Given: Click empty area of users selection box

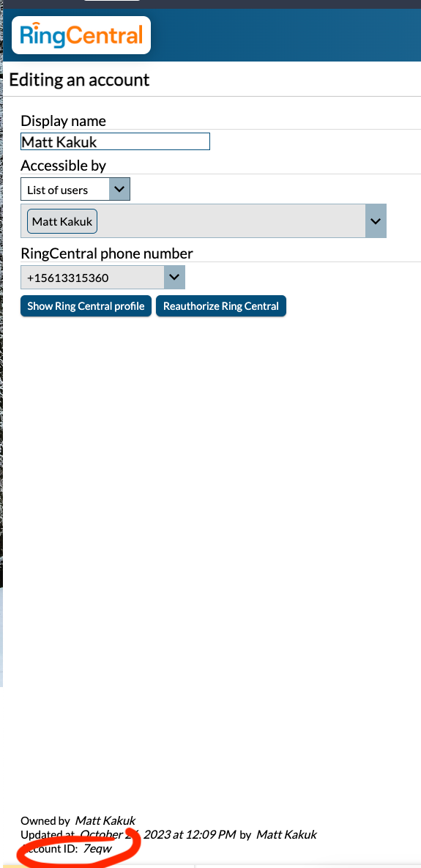Looking at the screenshot, I should tap(231, 221).
